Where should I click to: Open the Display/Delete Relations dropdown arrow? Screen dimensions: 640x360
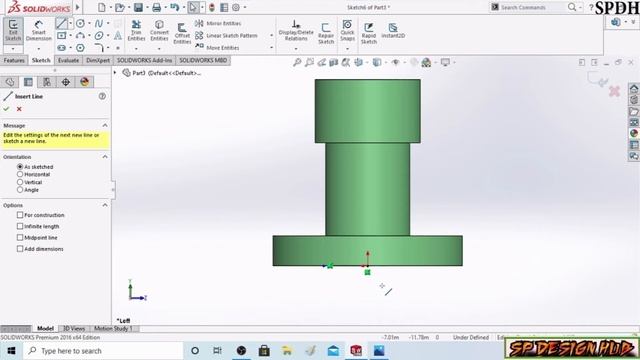coord(296,49)
